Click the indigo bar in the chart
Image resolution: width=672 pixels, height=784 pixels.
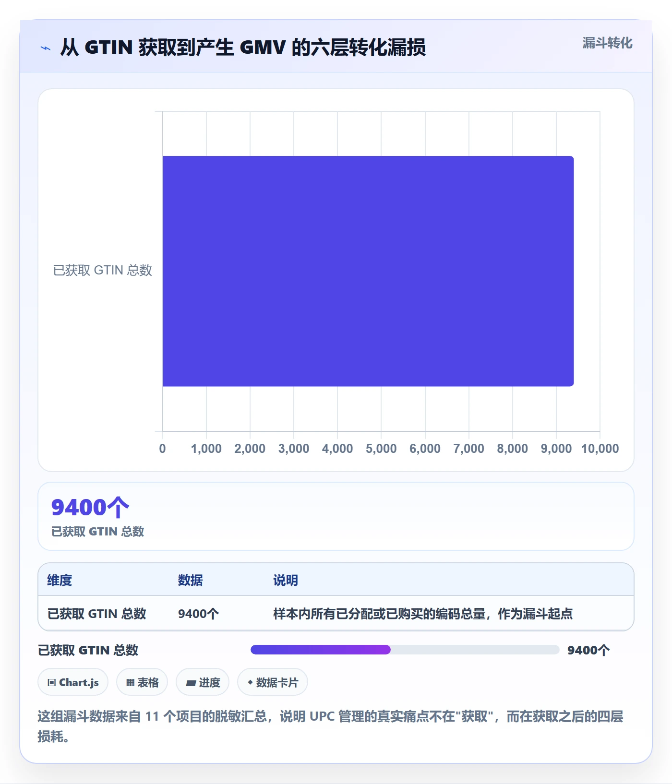pos(368,271)
